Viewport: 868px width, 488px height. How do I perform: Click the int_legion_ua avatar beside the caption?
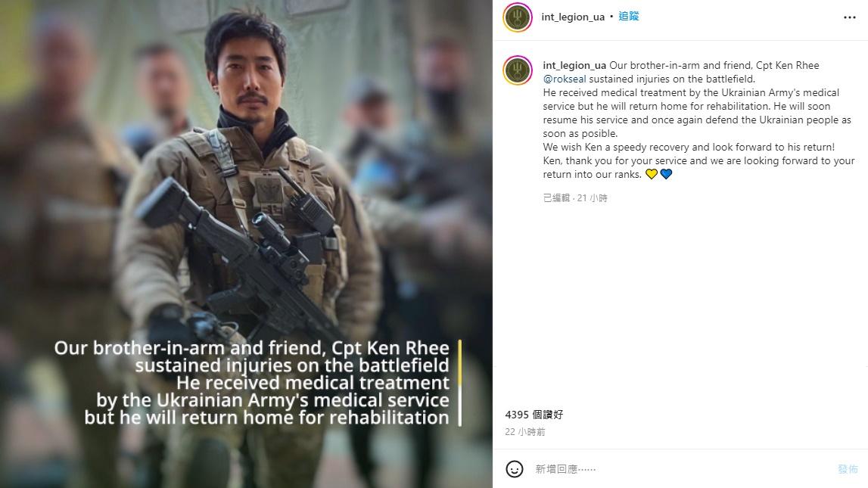click(518, 70)
